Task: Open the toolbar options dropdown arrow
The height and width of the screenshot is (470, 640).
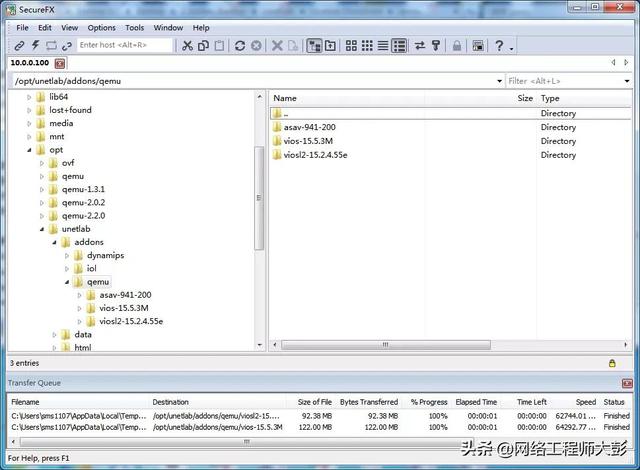Action: (x=511, y=49)
